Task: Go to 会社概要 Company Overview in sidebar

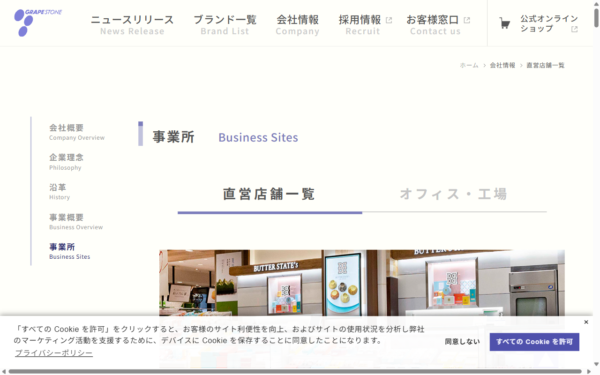Action: 77,132
